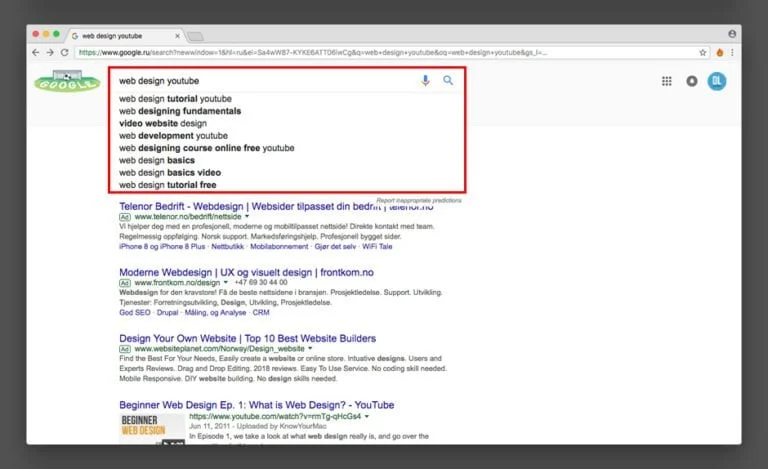Expand dropdown arrow next to frontkom.no URL
The width and height of the screenshot is (768, 469).
pyautogui.click(x=226, y=283)
